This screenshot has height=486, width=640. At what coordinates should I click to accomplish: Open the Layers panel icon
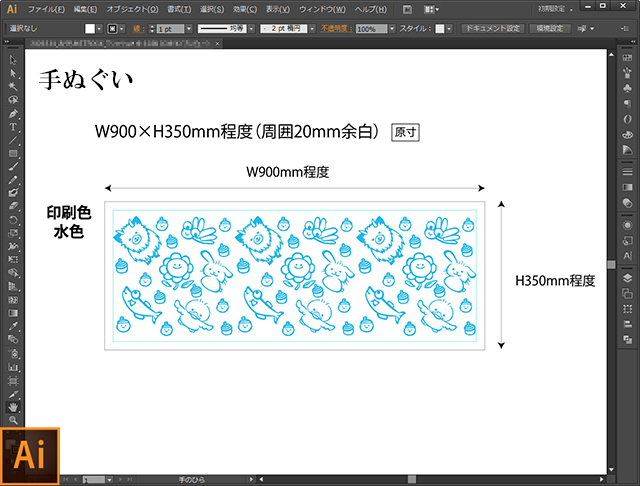pyautogui.click(x=627, y=278)
